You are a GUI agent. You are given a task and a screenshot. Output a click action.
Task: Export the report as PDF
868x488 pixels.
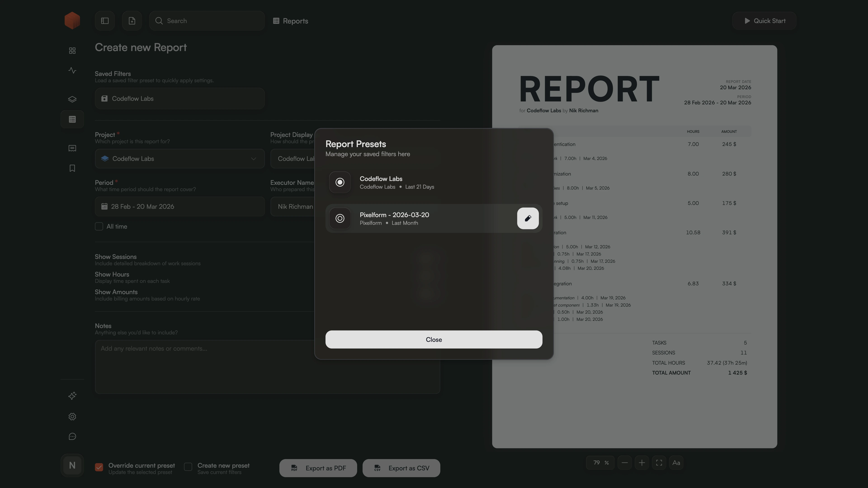[x=318, y=468]
